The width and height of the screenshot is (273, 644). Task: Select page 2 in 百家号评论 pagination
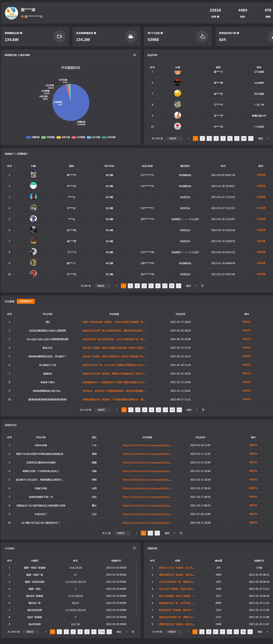[150, 533]
